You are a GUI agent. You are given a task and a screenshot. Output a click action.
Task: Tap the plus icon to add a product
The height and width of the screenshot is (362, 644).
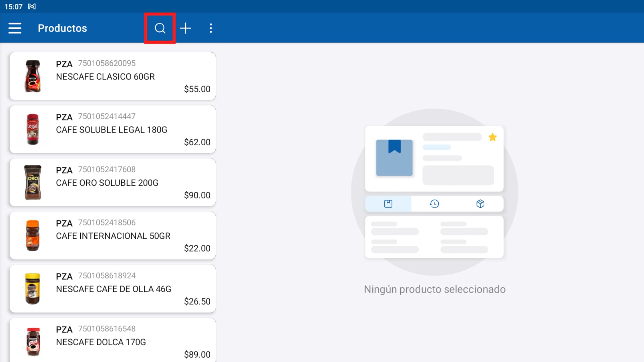(x=185, y=28)
